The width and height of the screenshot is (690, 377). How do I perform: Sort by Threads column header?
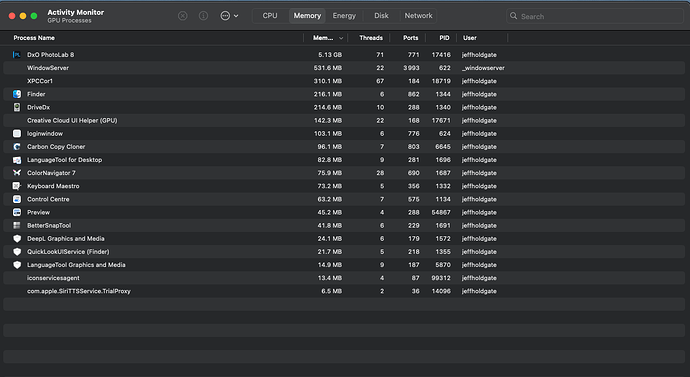(x=371, y=38)
